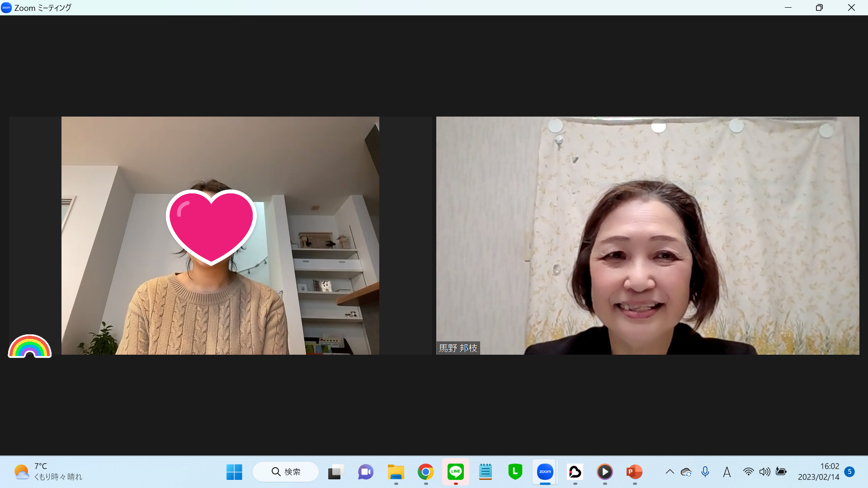Open the Wi-Fi network flyout

click(x=748, y=472)
